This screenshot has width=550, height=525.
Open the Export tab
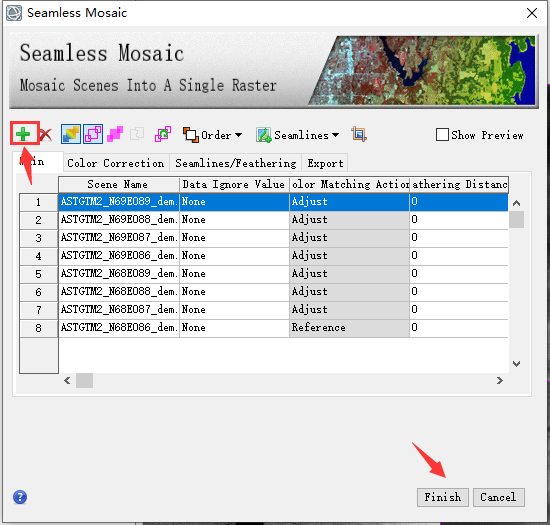[325, 163]
